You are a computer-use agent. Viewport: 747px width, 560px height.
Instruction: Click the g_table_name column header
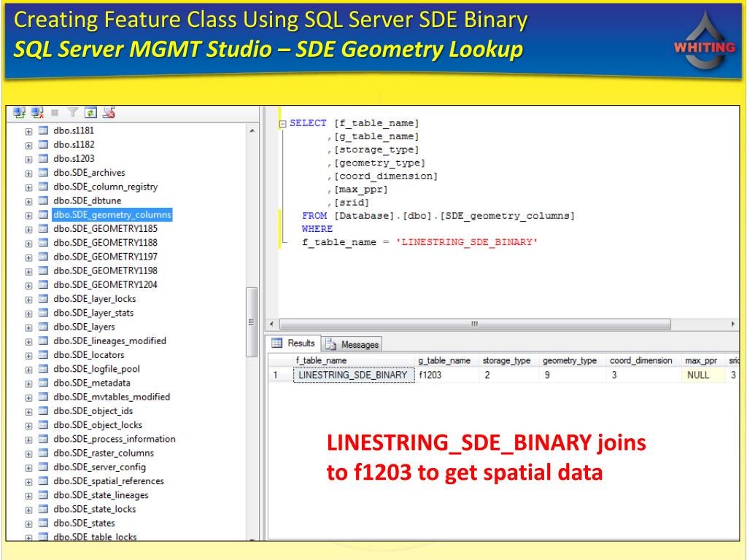tap(447, 360)
